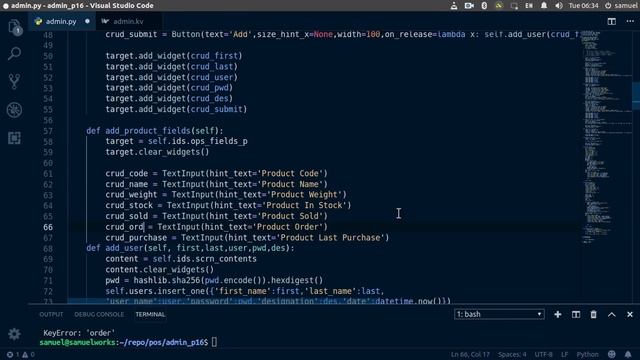This screenshot has height=360, width=640.
Task: Click 'target.add_widget(crud_submit)' line
Action: (x=176, y=109)
